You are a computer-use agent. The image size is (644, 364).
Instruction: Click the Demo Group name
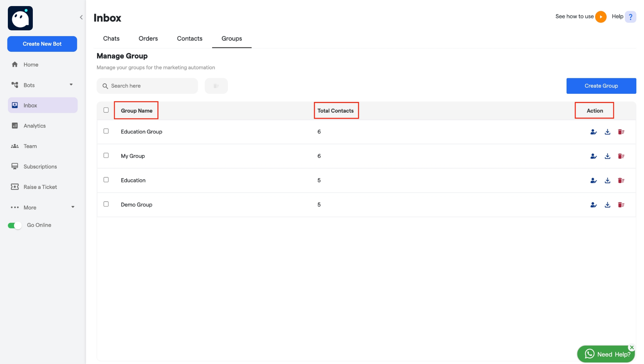137,204
